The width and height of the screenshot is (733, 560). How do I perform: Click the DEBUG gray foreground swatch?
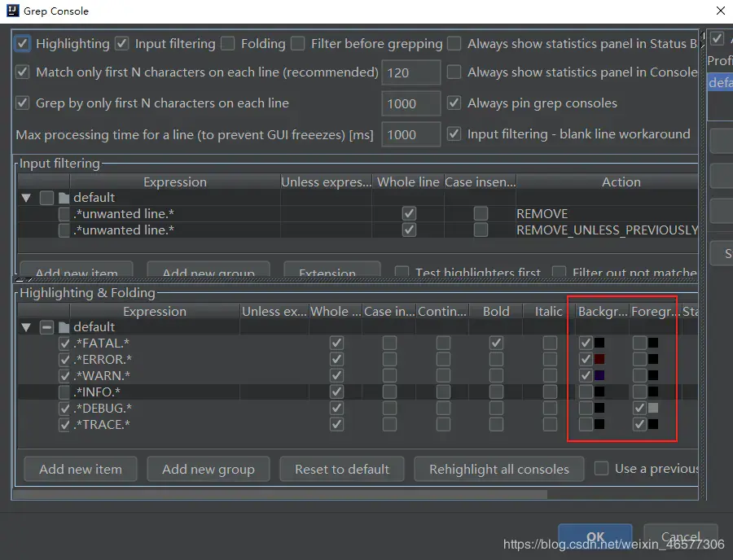[x=653, y=409]
